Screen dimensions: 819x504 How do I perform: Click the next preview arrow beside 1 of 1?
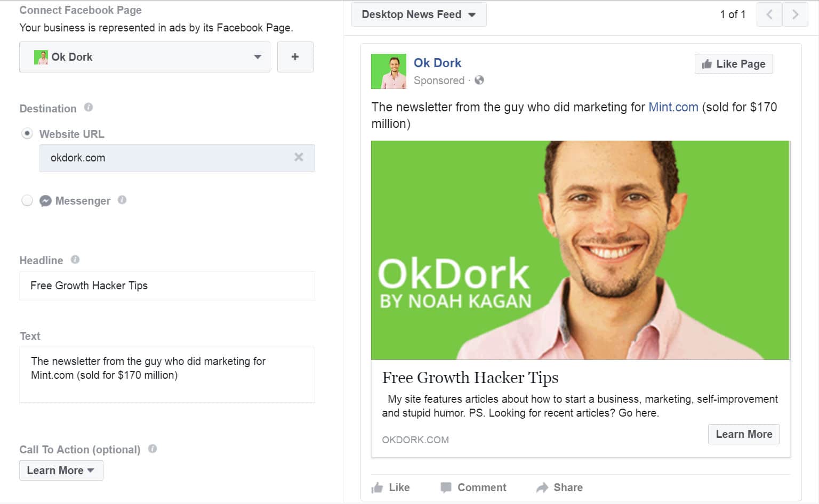pos(795,14)
